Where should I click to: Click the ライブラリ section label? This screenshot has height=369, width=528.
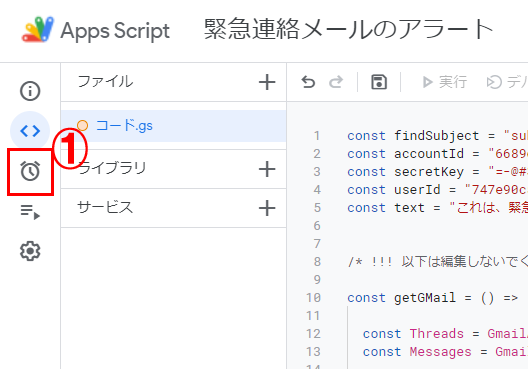point(112,168)
